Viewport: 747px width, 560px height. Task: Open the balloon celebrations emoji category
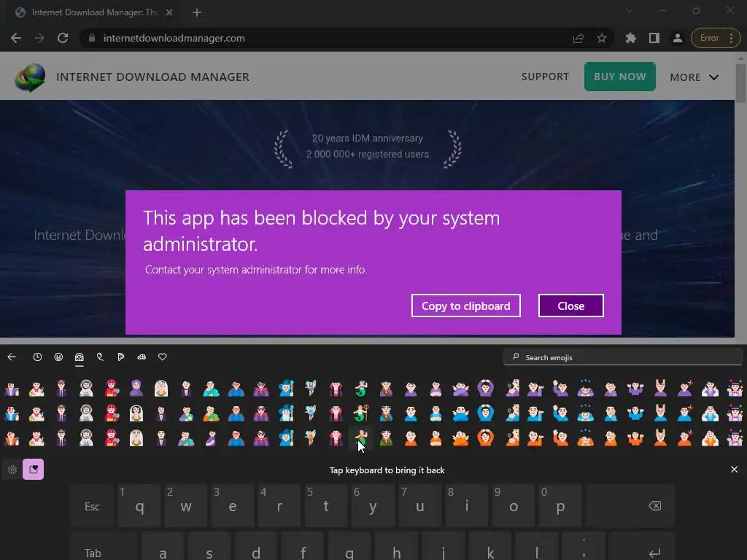[100, 357]
